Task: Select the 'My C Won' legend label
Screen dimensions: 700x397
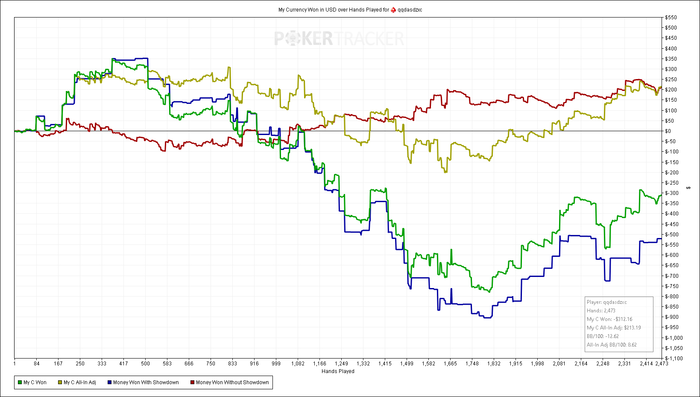Action: [x=35, y=382]
